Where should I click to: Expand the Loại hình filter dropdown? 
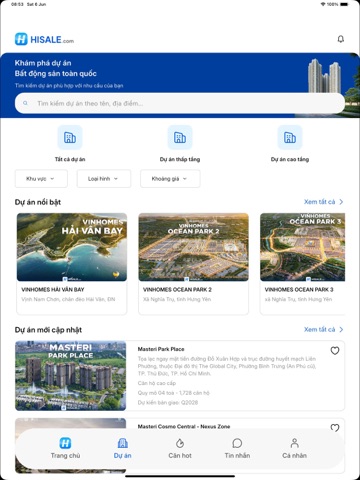tap(104, 179)
